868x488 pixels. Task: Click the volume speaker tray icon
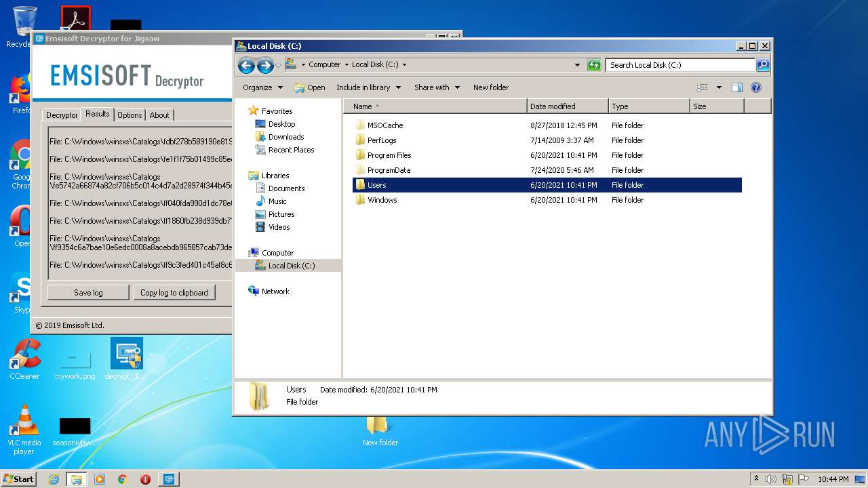tap(771, 479)
